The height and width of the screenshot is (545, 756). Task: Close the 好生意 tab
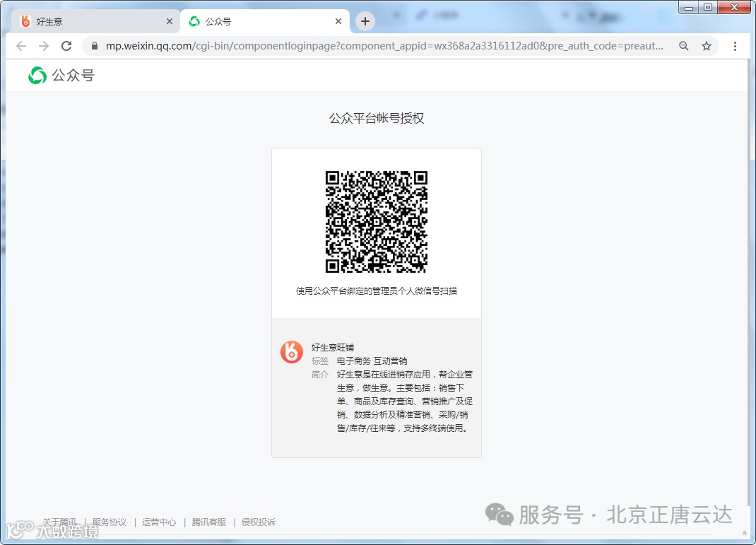coord(170,21)
